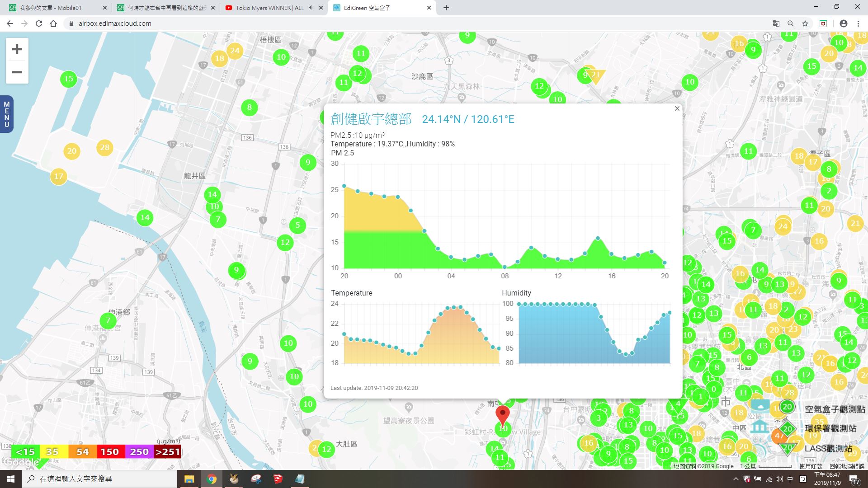Close the Tokio Myers WINNER tab

click(x=321, y=8)
